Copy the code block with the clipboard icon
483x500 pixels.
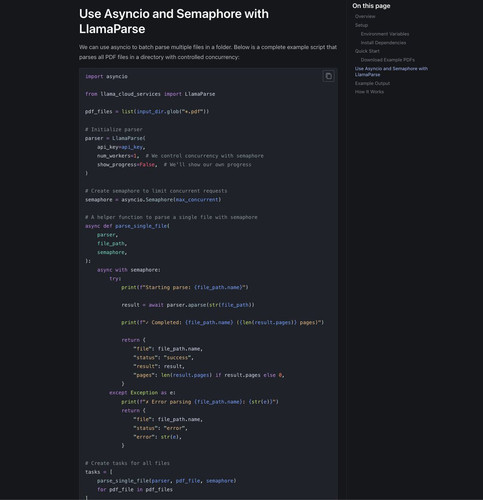tap(328, 76)
